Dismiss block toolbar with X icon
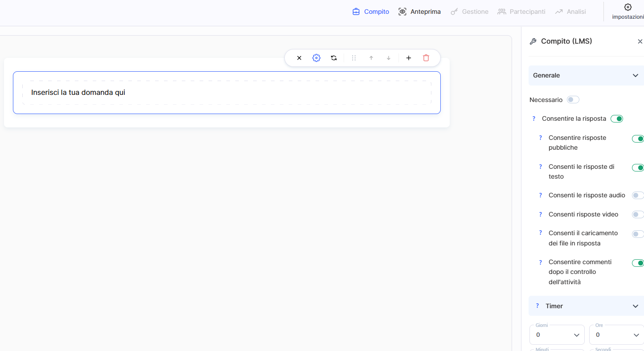This screenshot has height=351, width=644. coord(299,58)
